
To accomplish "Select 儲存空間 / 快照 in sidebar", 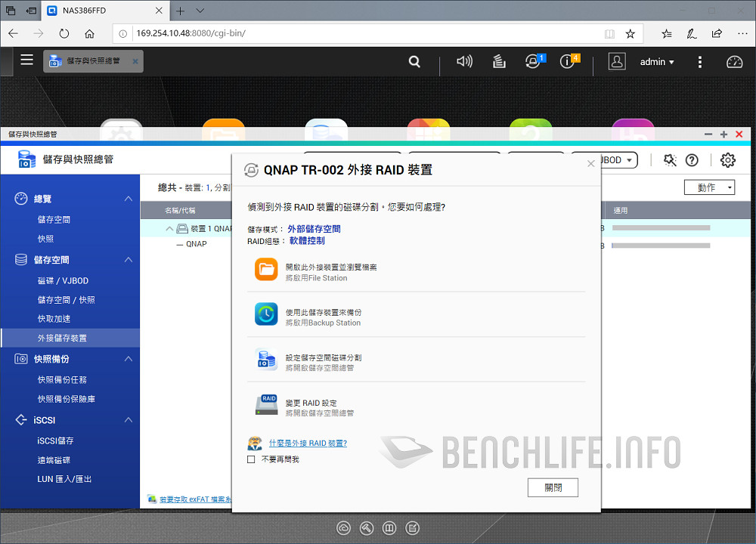I will 67,300.
